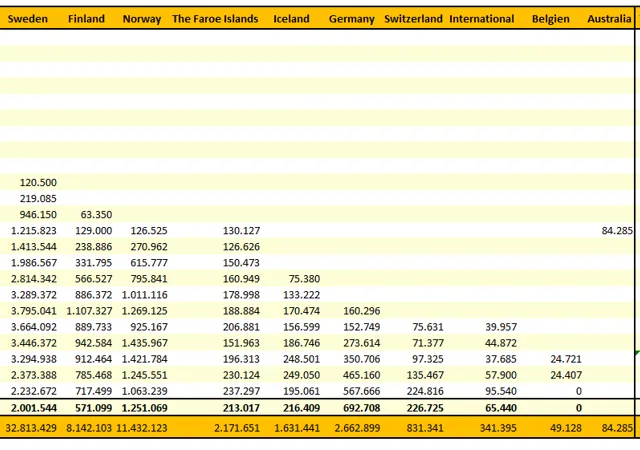Click the Finland cell with 63.350

[x=96, y=214]
